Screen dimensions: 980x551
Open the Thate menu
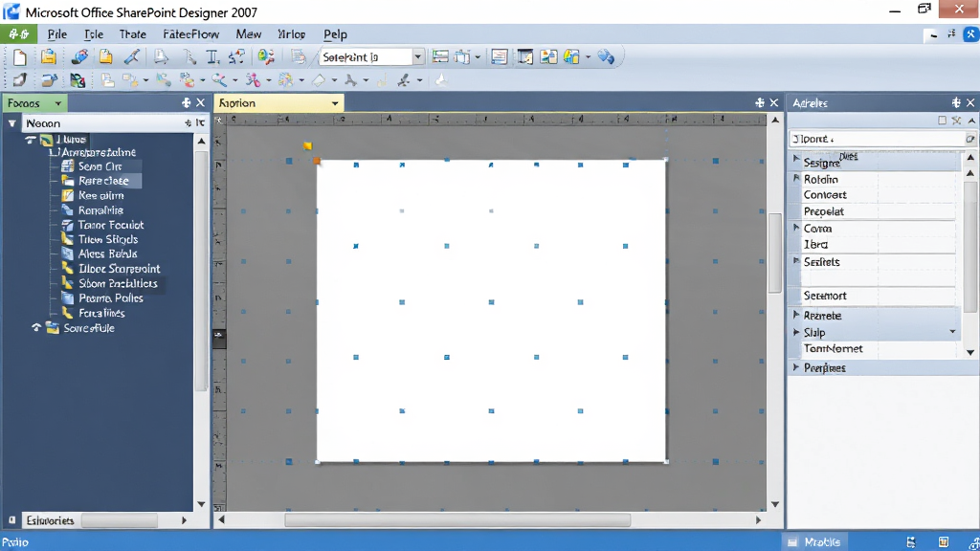(x=132, y=34)
